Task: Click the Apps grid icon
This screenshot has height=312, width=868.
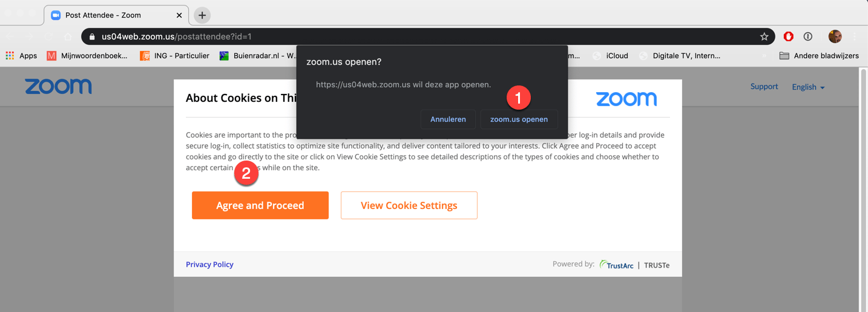Action: point(10,56)
